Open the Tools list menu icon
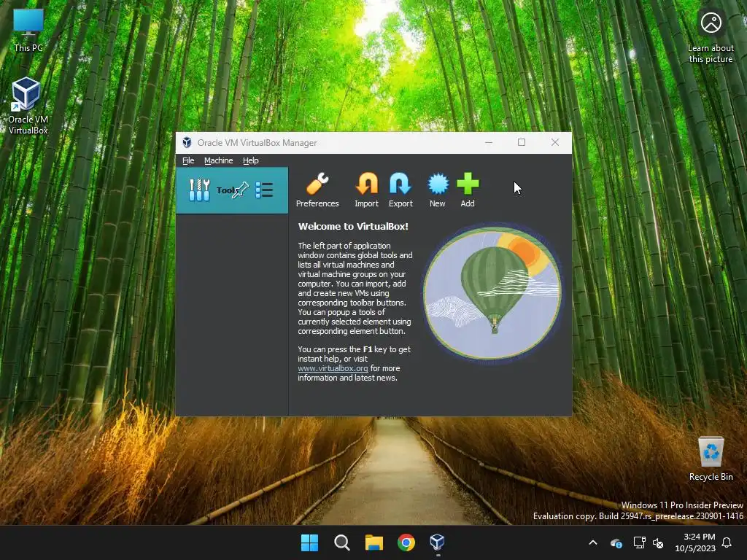The height and width of the screenshot is (560, 747). point(264,190)
